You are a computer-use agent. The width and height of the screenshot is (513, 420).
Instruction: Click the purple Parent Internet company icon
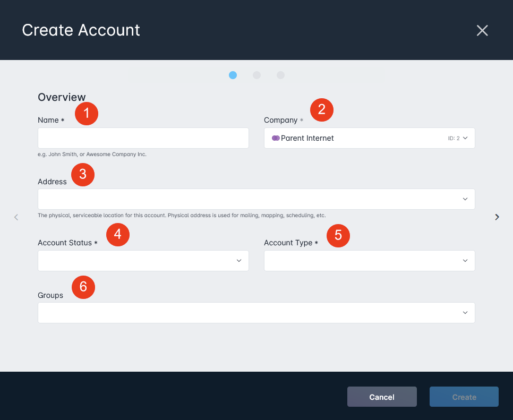[276, 138]
